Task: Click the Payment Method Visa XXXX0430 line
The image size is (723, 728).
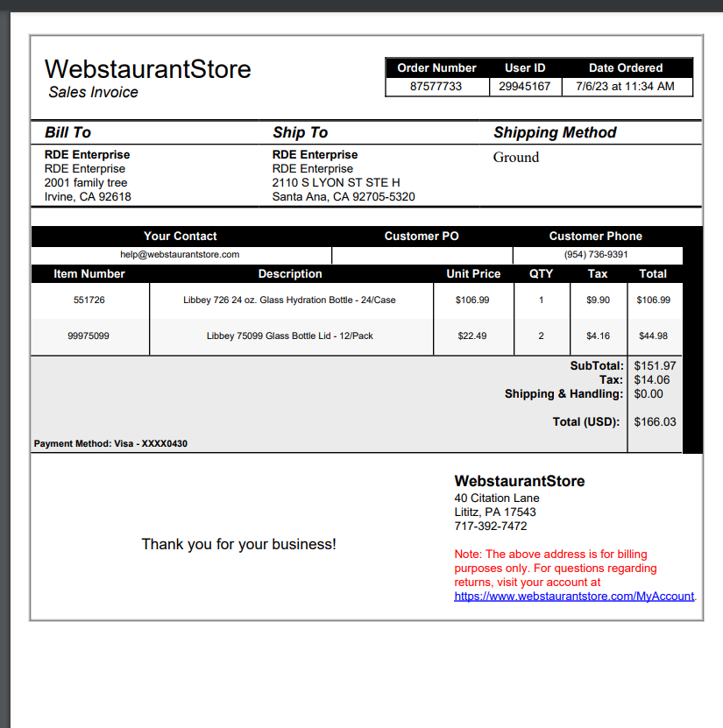Action: (110, 443)
